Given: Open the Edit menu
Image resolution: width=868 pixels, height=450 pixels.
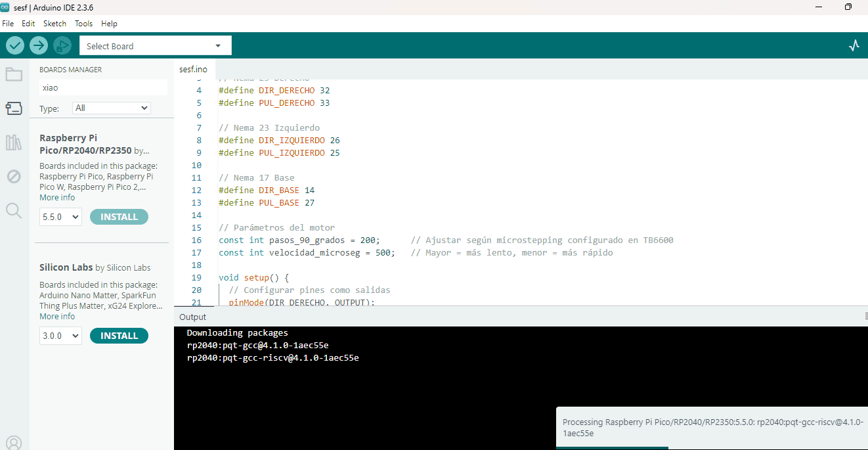Looking at the screenshot, I should tap(28, 23).
